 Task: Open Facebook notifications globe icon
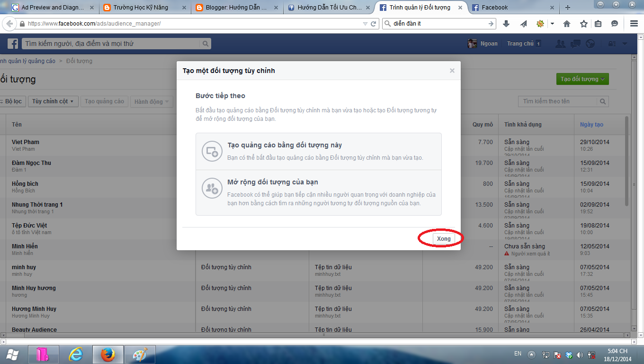pyautogui.click(x=590, y=44)
